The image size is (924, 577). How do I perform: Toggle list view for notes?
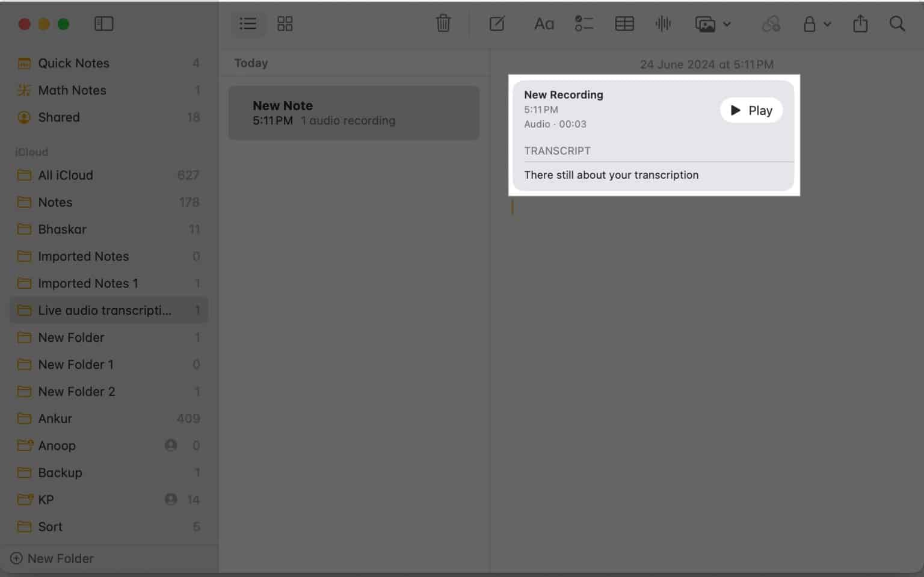pos(248,23)
